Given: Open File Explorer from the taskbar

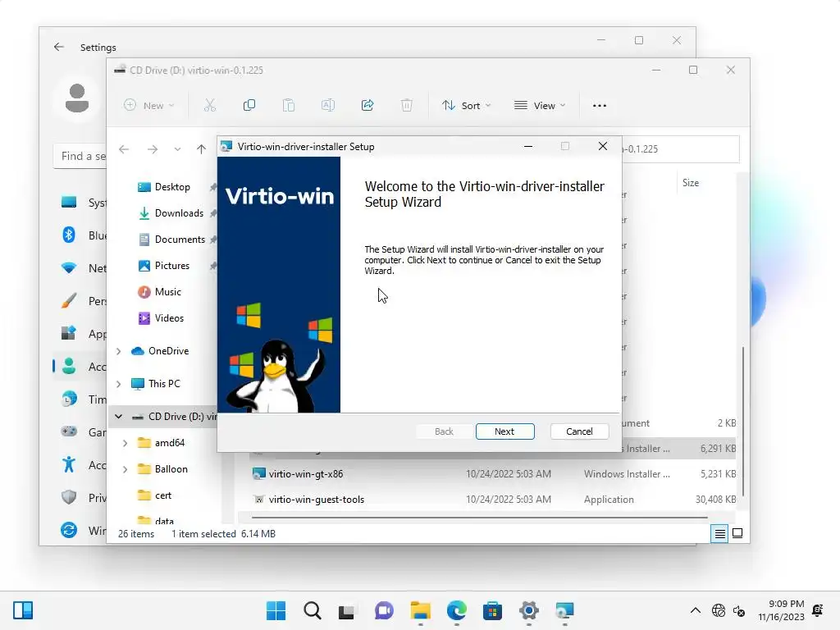Looking at the screenshot, I should 421,610.
